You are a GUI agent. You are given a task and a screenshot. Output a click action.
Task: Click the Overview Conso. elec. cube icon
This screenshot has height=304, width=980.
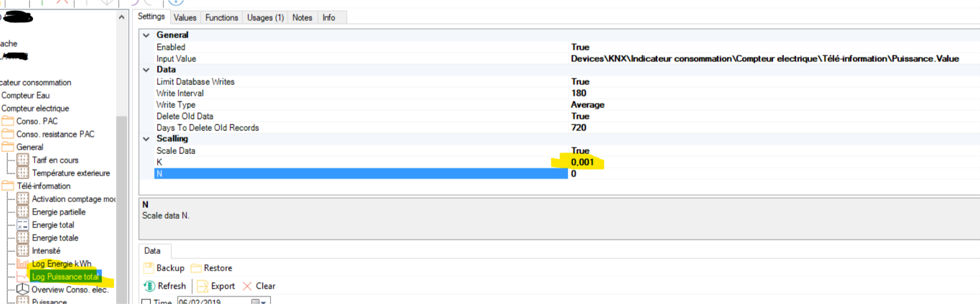point(22,290)
